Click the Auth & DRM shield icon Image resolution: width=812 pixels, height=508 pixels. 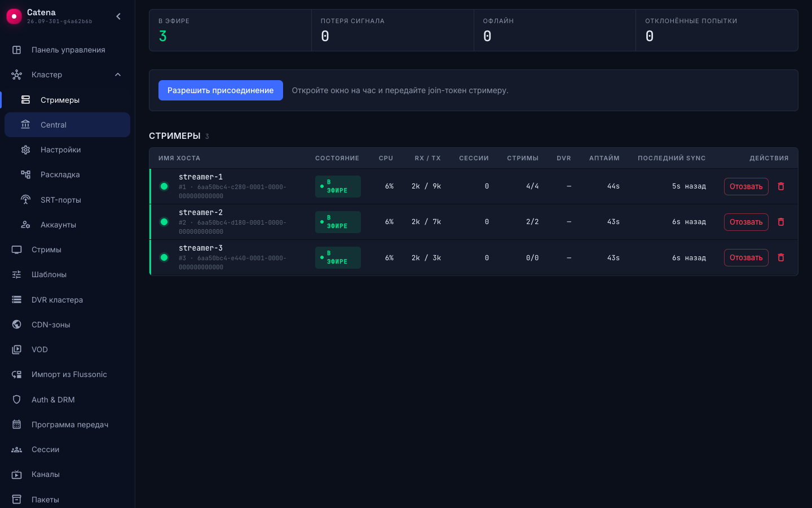click(x=17, y=400)
